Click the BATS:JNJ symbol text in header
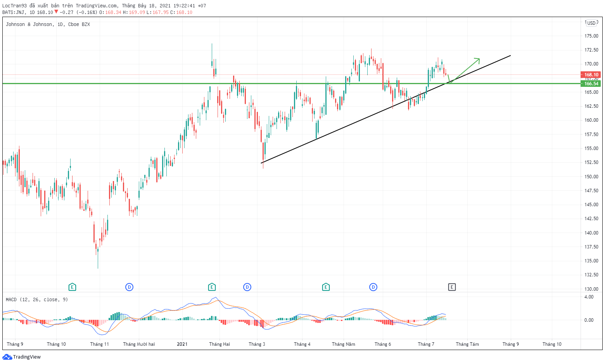 [x=14, y=12]
